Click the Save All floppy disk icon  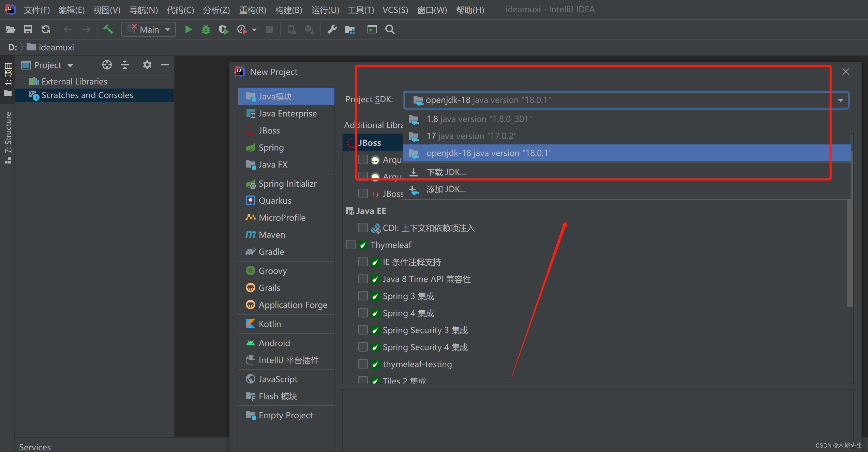[28, 30]
